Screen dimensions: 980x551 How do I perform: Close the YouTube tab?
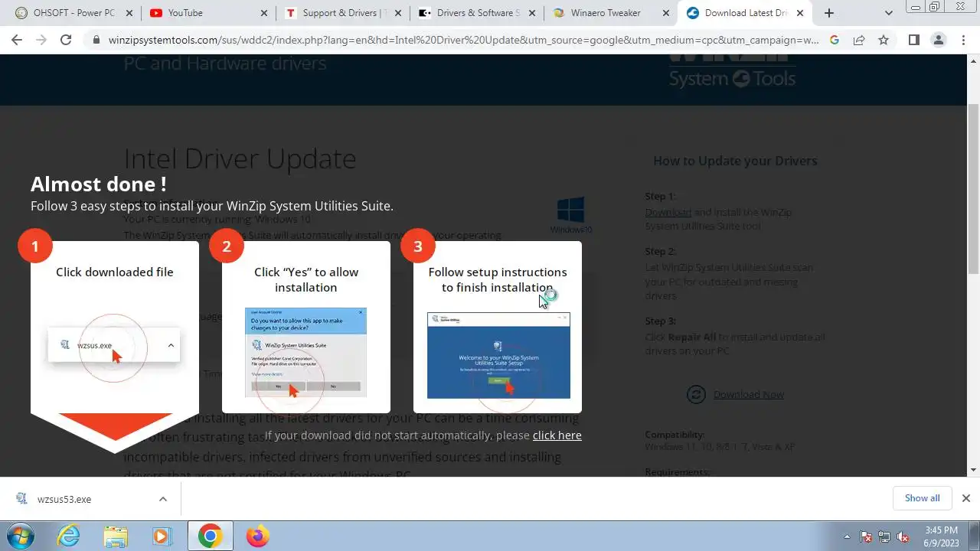tap(263, 13)
